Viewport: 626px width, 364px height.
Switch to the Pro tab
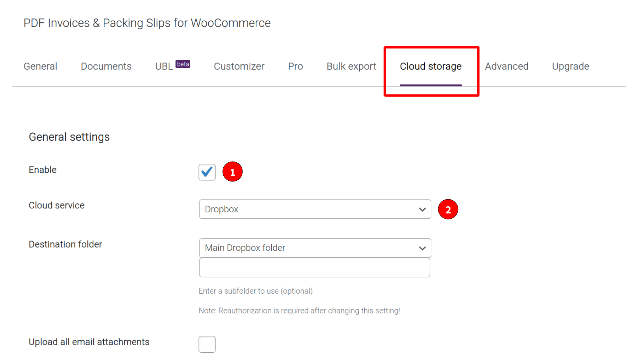pos(295,66)
